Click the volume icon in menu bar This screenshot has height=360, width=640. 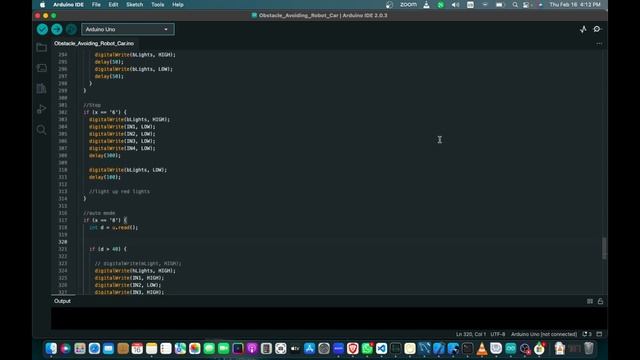(455, 5)
